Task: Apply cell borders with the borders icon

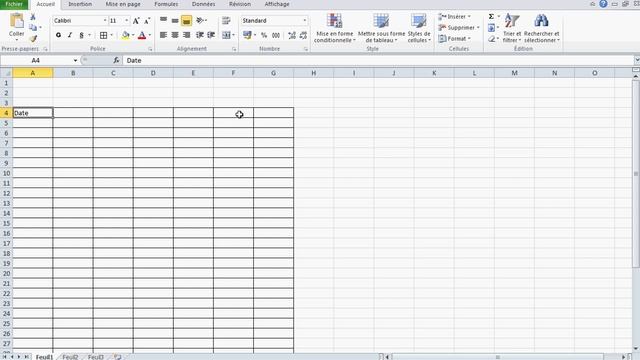Action: click(x=104, y=35)
